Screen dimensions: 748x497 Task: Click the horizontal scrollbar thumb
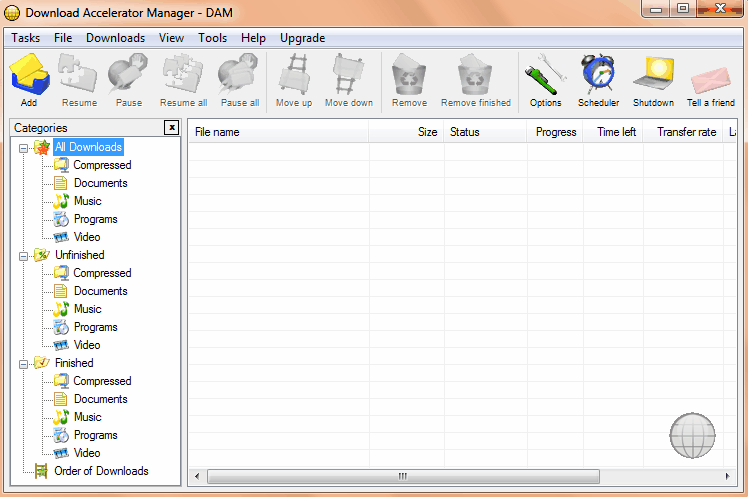point(403,476)
